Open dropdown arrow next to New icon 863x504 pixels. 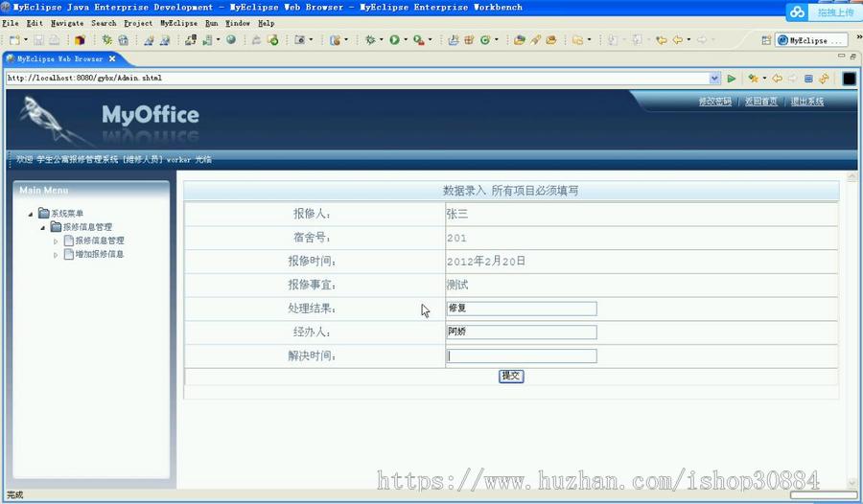[25, 39]
